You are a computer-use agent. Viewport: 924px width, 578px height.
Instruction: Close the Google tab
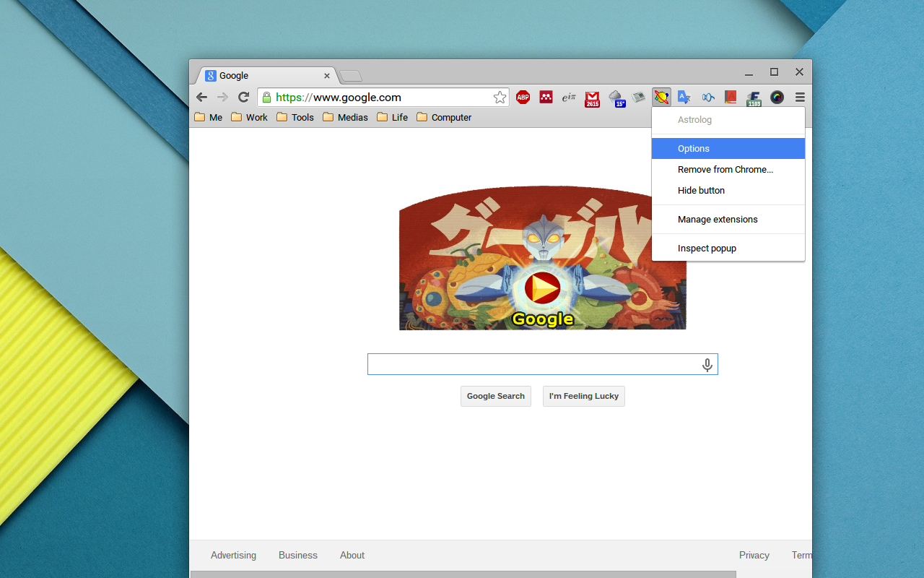(327, 75)
